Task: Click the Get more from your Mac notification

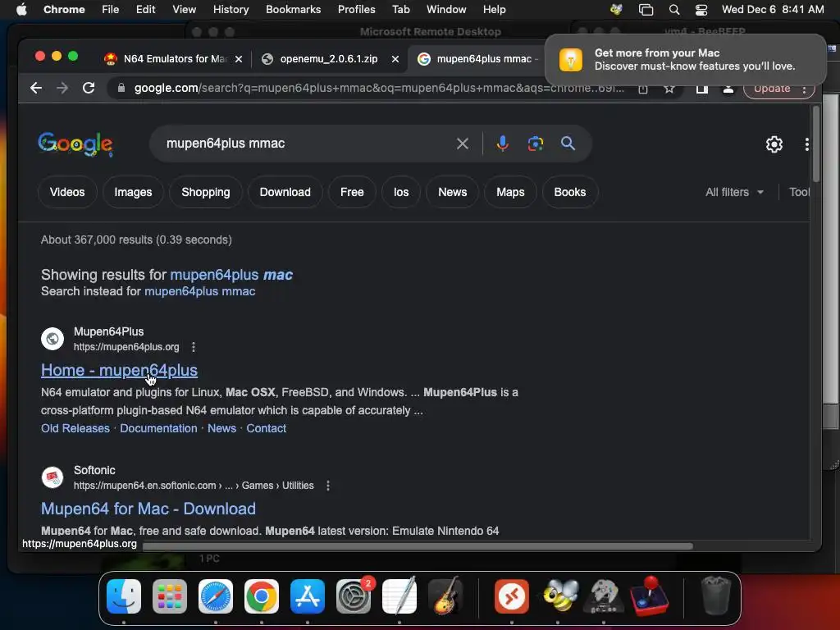Action: click(686, 59)
